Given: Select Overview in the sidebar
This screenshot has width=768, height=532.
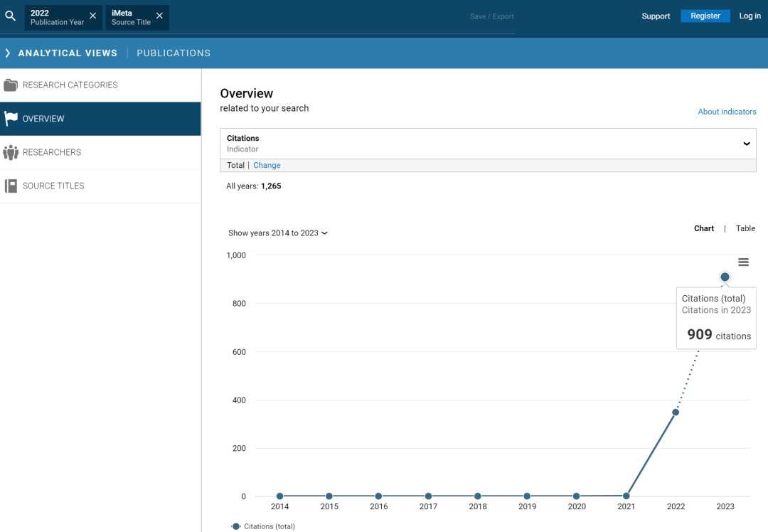Looking at the screenshot, I should point(100,119).
